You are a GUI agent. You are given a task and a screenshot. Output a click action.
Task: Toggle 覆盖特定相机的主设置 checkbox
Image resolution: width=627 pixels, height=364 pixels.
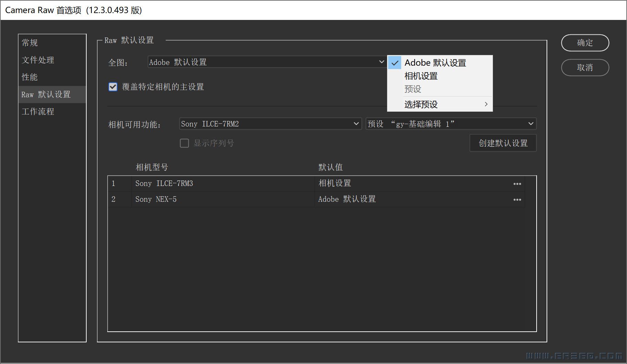pyautogui.click(x=113, y=87)
